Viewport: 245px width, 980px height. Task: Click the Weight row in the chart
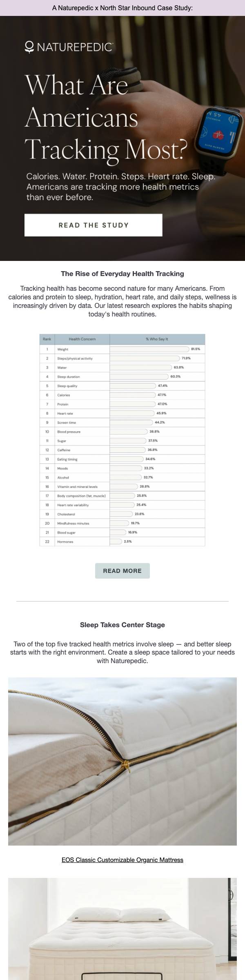(x=122, y=349)
